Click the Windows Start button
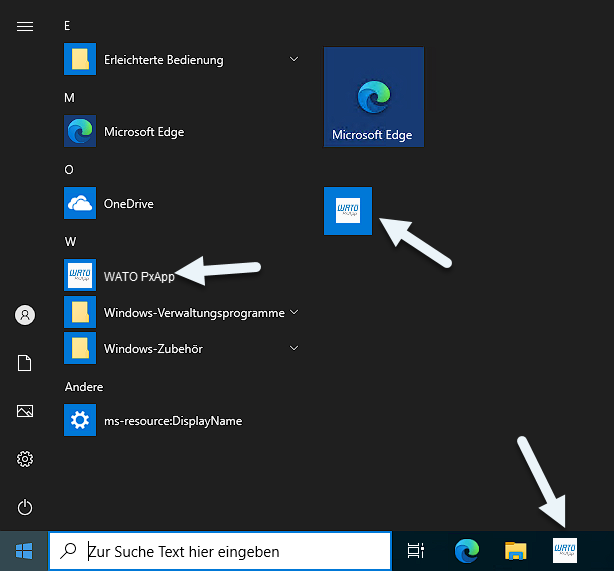This screenshot has width=614, height=571. click(x=24, y=551)
